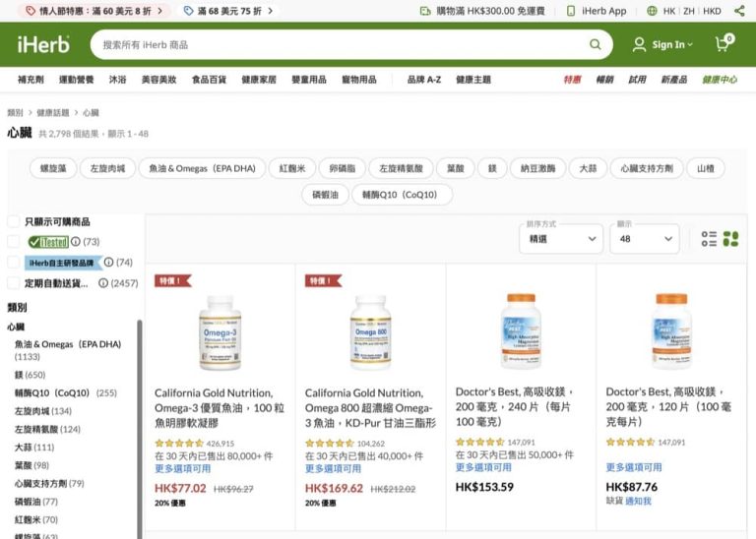Click the 健康話題 breadcrumb
This screenshot has width=756, height=539.
pos(53,113)
